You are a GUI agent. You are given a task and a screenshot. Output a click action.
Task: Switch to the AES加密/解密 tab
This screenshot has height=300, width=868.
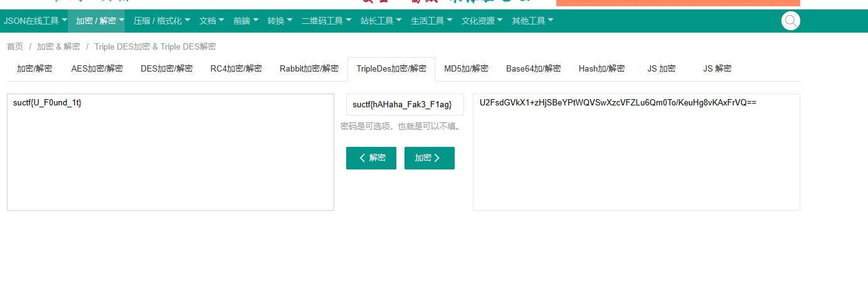97,69
